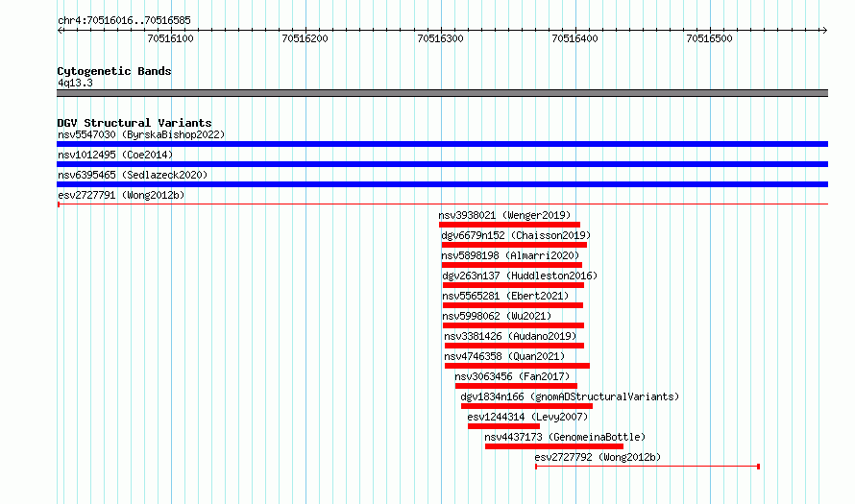Click the Cytogenetic Bands track title
855x504 pixels.
point(114,71)
